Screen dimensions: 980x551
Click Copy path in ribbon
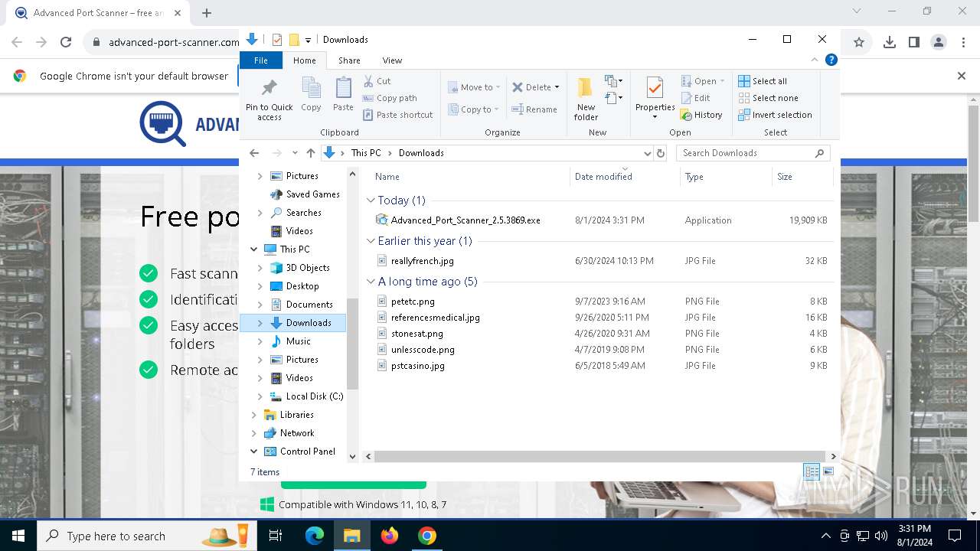(390, 98)
